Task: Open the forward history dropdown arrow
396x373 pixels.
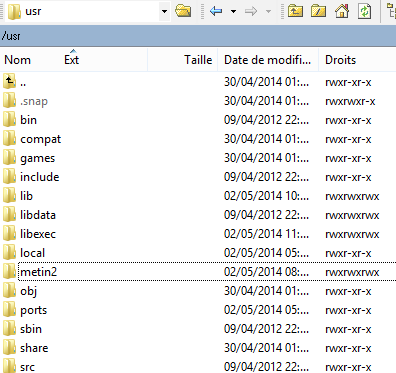Action: click(268, 12)
